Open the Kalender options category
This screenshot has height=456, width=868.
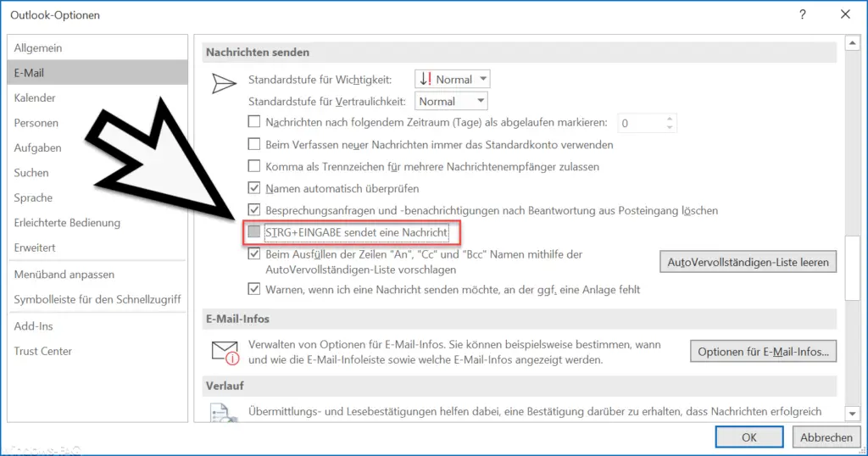click(x=97, y=97)
